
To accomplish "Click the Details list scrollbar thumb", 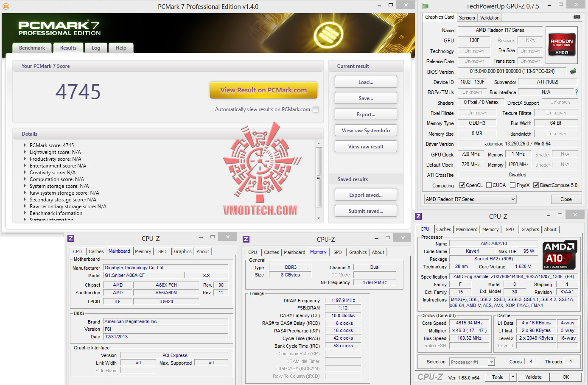I will pyautogui.click(x=319, y=177).
